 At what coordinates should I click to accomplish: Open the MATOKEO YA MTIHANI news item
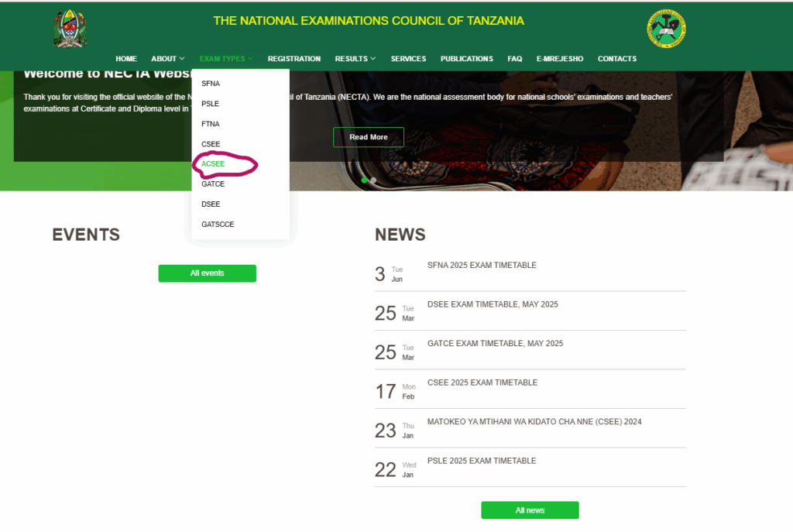[x=534, y=422]
